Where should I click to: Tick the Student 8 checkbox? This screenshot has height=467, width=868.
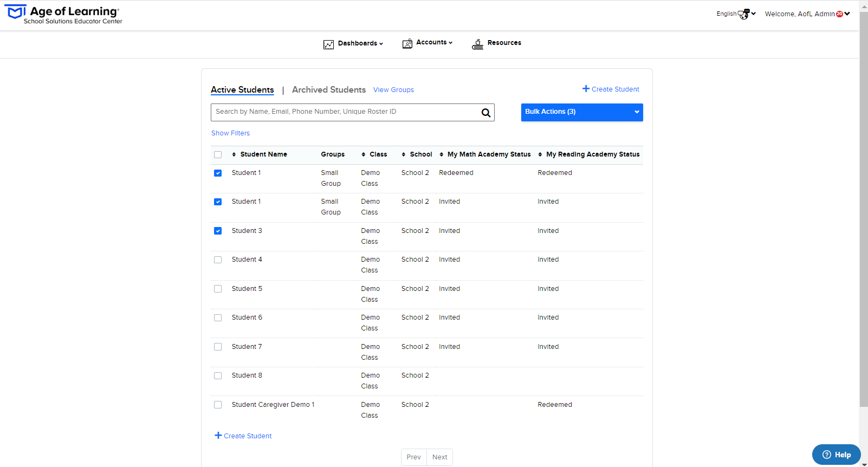[218, 376]
